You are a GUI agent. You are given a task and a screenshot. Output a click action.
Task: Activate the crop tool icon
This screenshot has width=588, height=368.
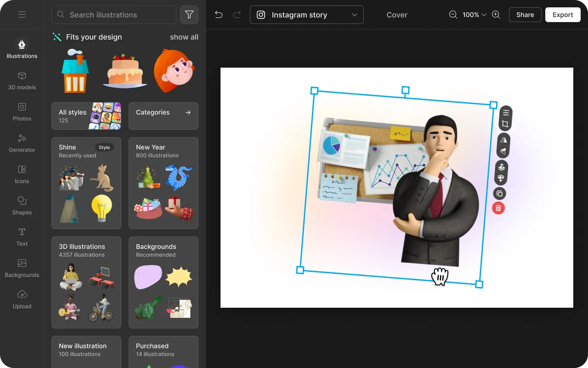tap(505, 124)
